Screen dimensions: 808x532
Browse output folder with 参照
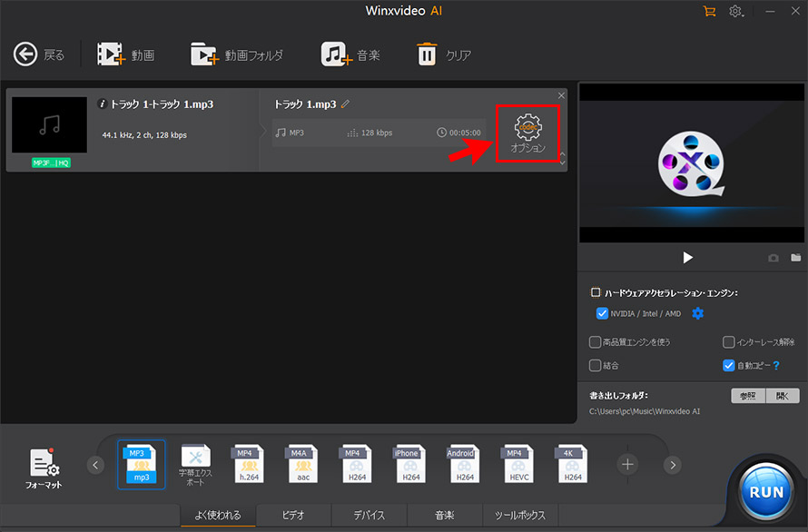click(x=748, y=396)
